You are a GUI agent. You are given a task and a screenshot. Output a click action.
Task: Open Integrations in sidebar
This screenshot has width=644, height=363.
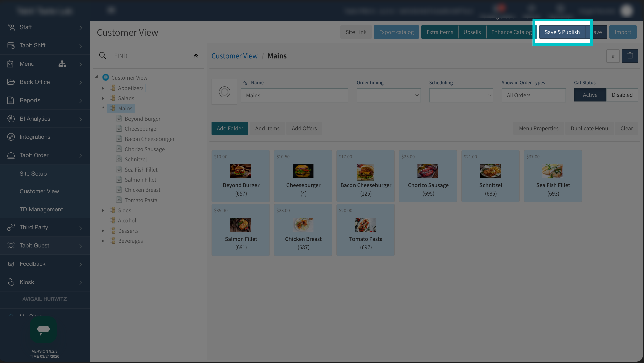45,137
